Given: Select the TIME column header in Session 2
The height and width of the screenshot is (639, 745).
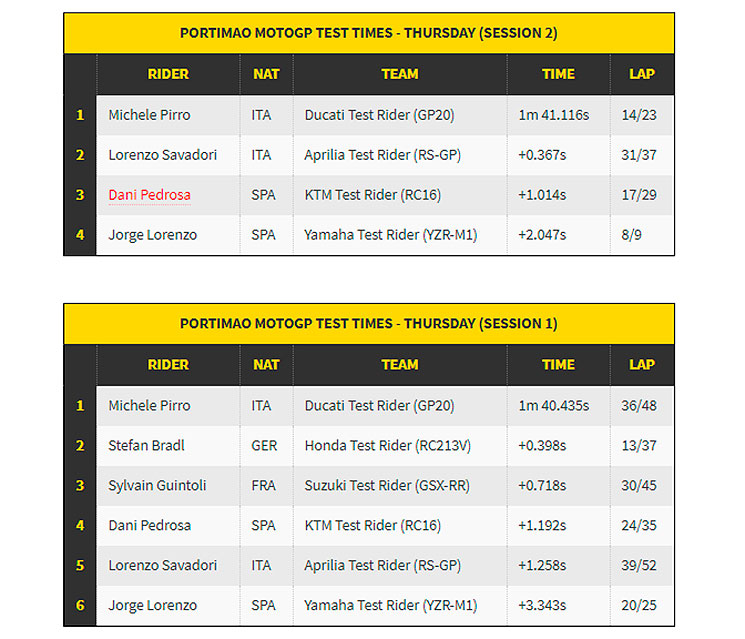Looking at the screenshot, I should pyautogui.click(x=558, y=74).
